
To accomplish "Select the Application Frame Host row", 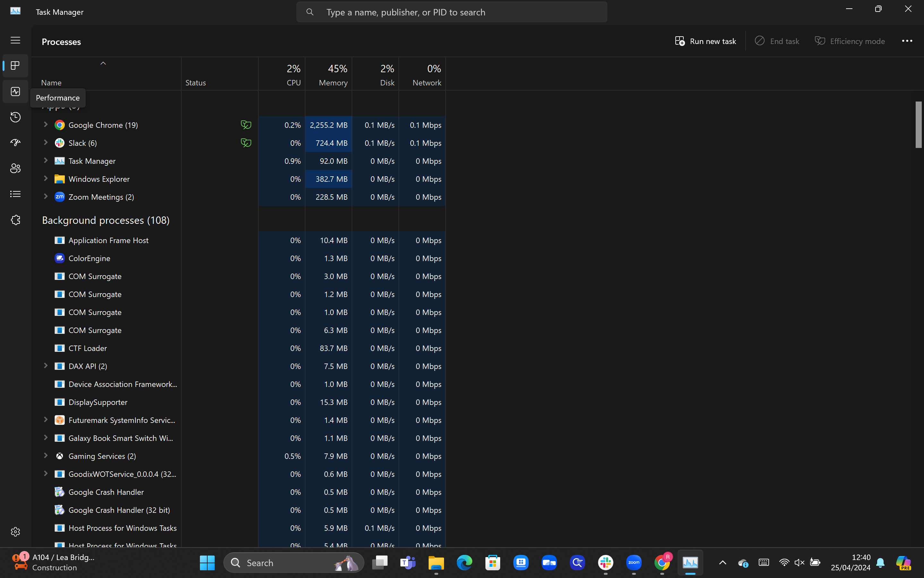I will coord(239,241).
